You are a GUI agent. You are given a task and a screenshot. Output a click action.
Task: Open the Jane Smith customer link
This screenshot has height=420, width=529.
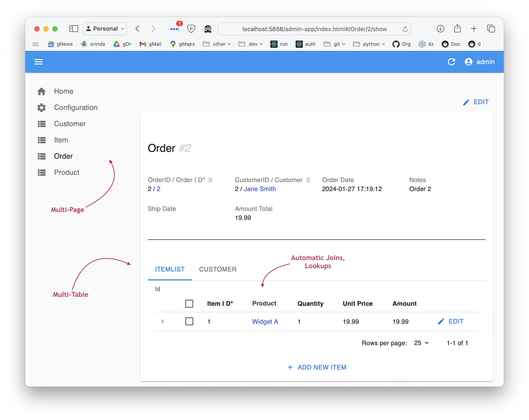[260, 189]
